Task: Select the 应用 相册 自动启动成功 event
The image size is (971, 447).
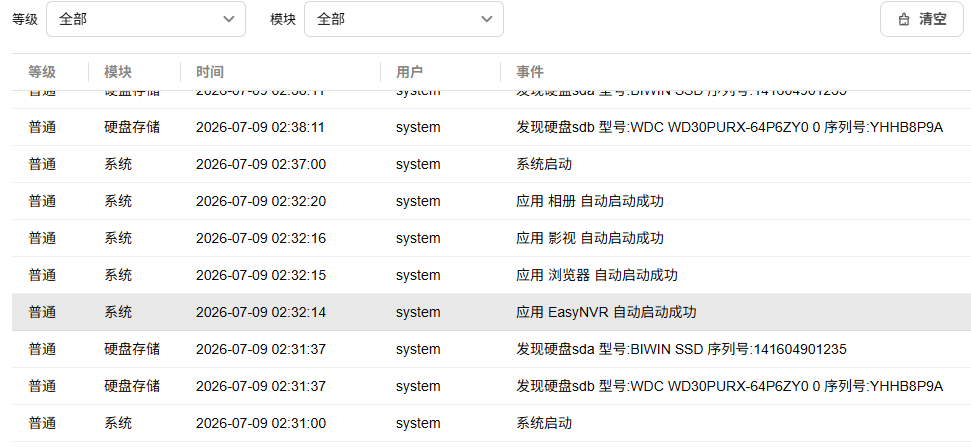Action: (590, 201)
